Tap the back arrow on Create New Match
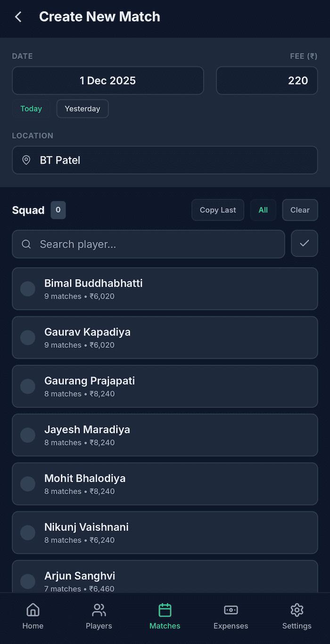The width and height of the screenshot is (330, 644). (17, 17)
